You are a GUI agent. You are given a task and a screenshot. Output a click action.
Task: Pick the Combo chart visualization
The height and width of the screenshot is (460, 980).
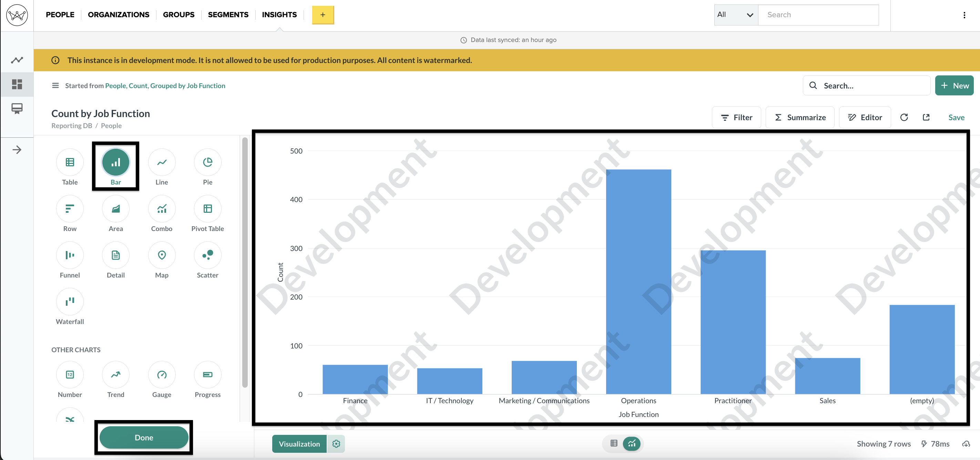click(162, 209)
